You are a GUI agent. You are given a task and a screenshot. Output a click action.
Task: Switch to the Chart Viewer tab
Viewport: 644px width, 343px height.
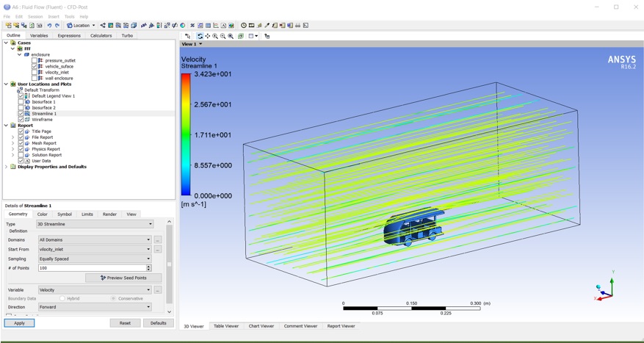click(261, 326)
